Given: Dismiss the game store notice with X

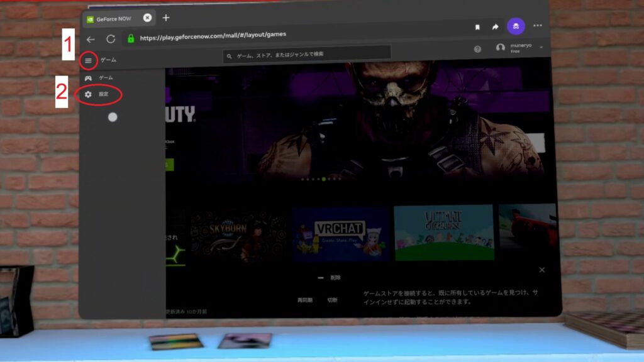Looking at the screenshot, I should [x=542, y=270].
